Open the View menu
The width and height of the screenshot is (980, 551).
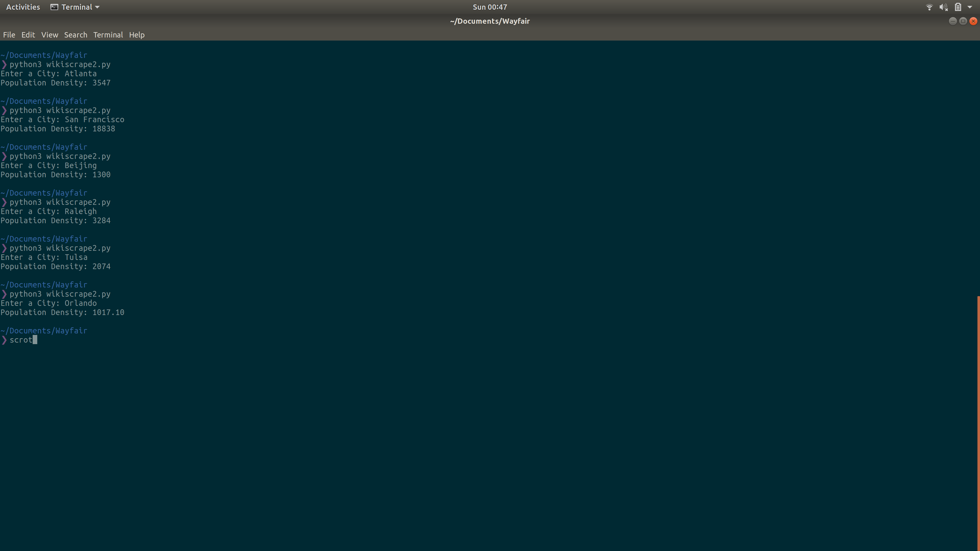pos(50,35)
